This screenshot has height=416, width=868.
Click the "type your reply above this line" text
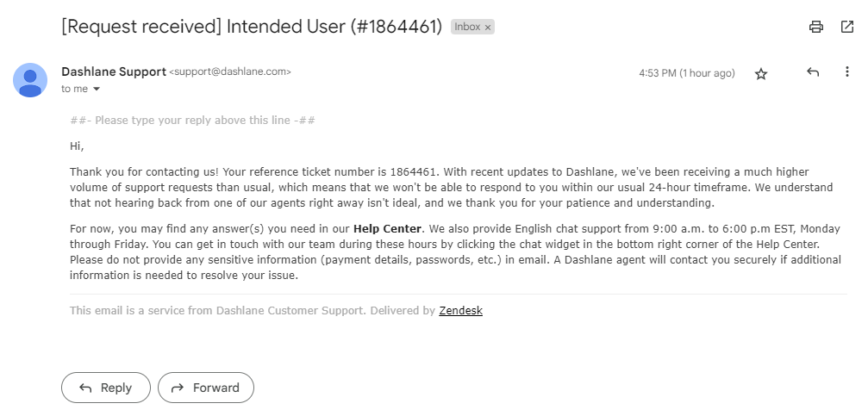pyautogui.click(x=192, y=121)
